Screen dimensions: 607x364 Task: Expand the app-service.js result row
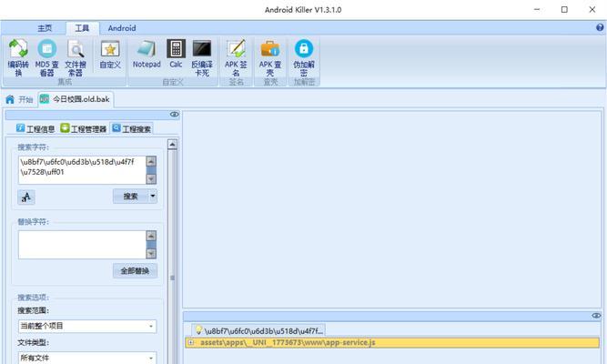pyautogui.click(x=190, y=342)
